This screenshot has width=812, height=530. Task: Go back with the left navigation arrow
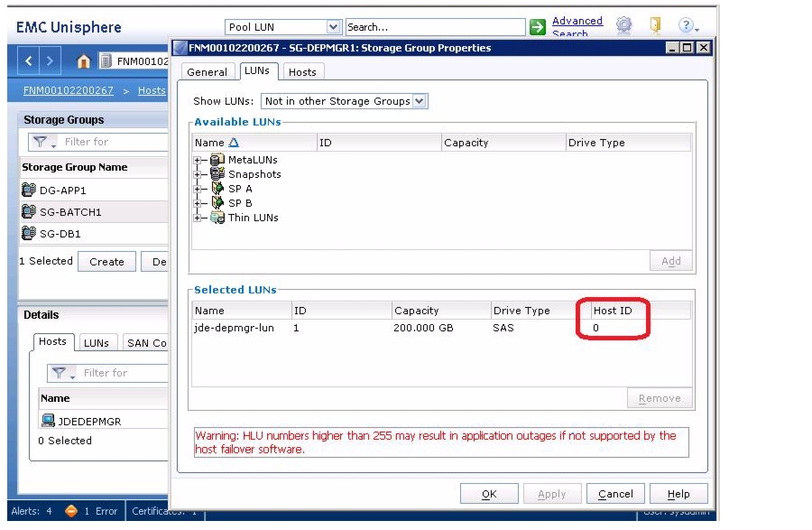pyautogui.click(x=29, y=61)
